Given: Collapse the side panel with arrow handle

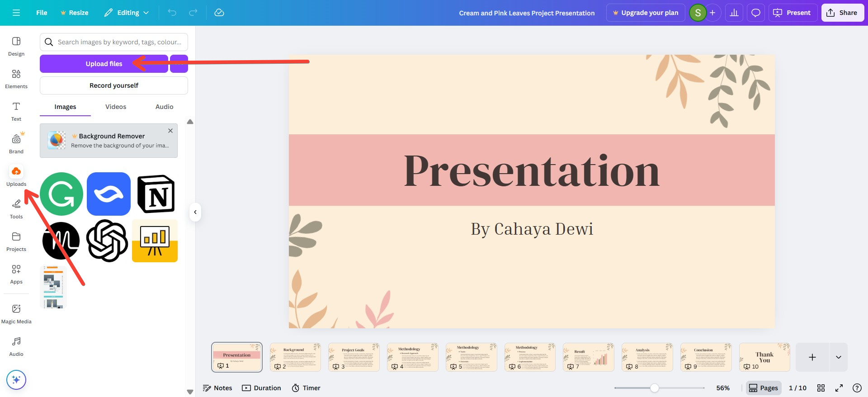Looking at the screenshot, I should (x=195, y=212).
